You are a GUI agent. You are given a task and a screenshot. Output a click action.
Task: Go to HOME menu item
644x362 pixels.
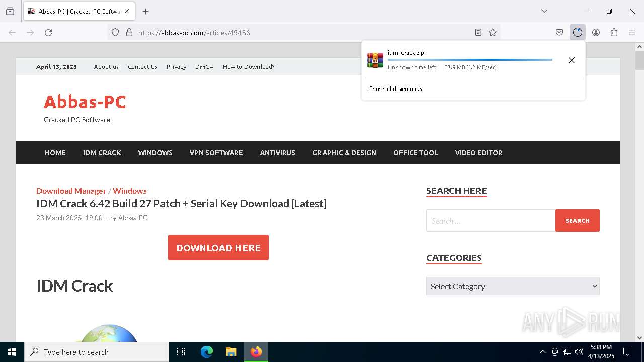coord(55,153)
